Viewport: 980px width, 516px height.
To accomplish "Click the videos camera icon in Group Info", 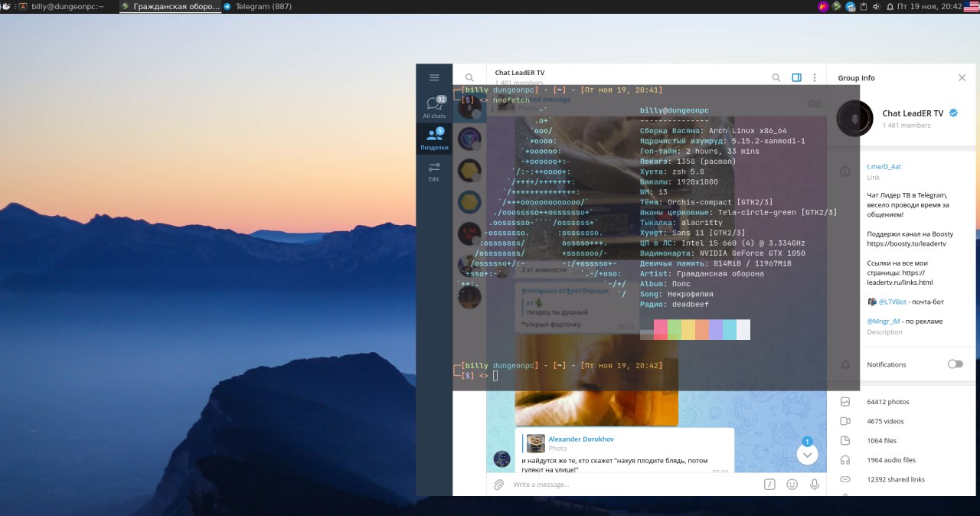I will point(845,421).
